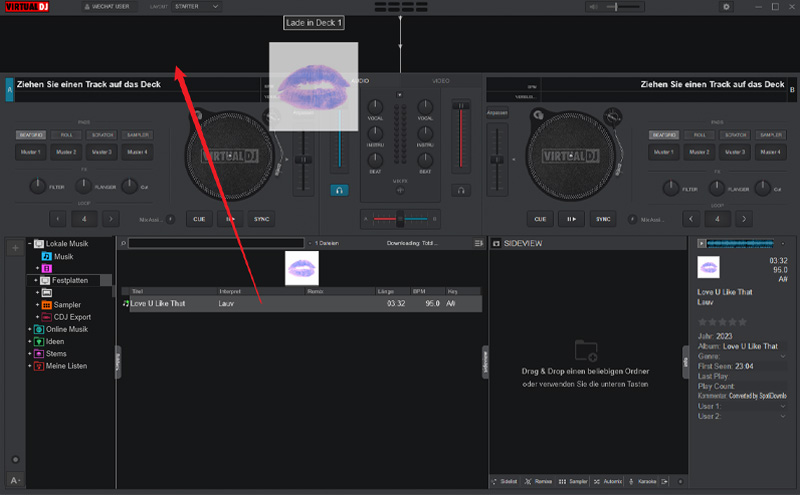Viewport: 800px width, 495px height.
Task: Click the loop size 4 button on deck A
Action: tap(84, 219)
